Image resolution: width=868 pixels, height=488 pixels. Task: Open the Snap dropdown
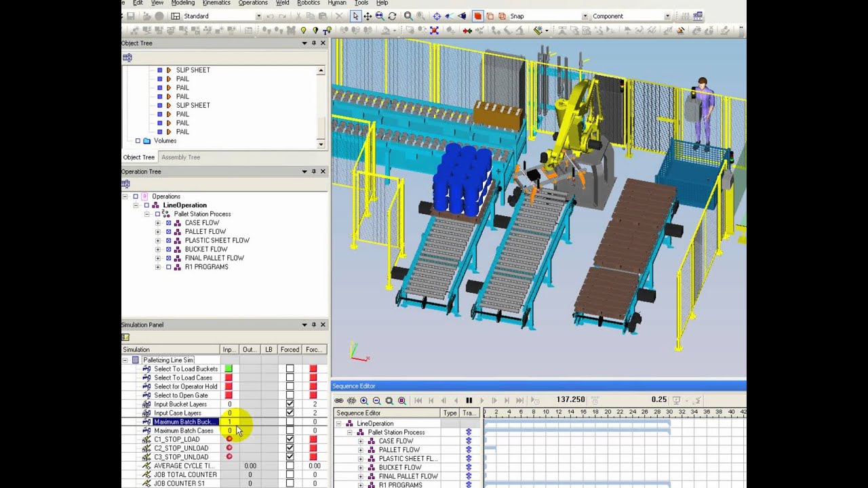(x=585, y=16)
